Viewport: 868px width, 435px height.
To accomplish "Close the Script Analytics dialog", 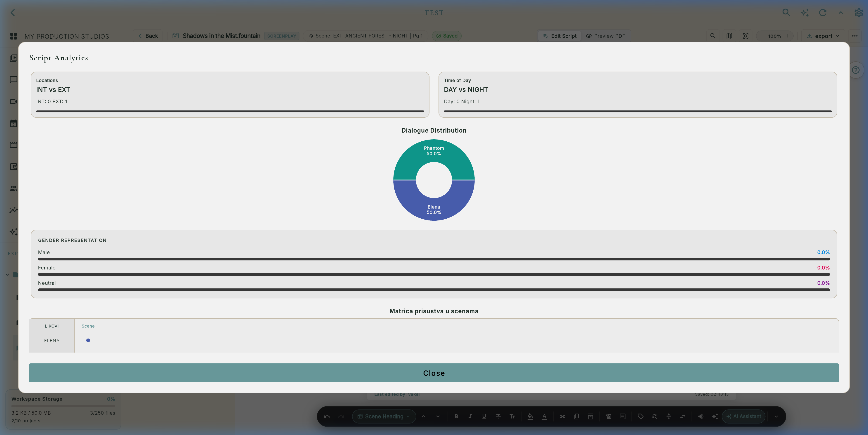I will tap(434, 373).
